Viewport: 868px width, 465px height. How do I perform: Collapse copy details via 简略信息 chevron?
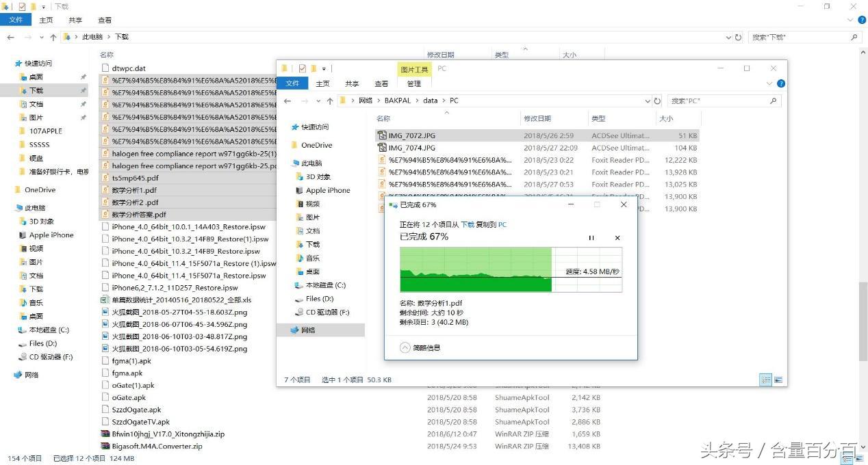[x=405, y=347]
